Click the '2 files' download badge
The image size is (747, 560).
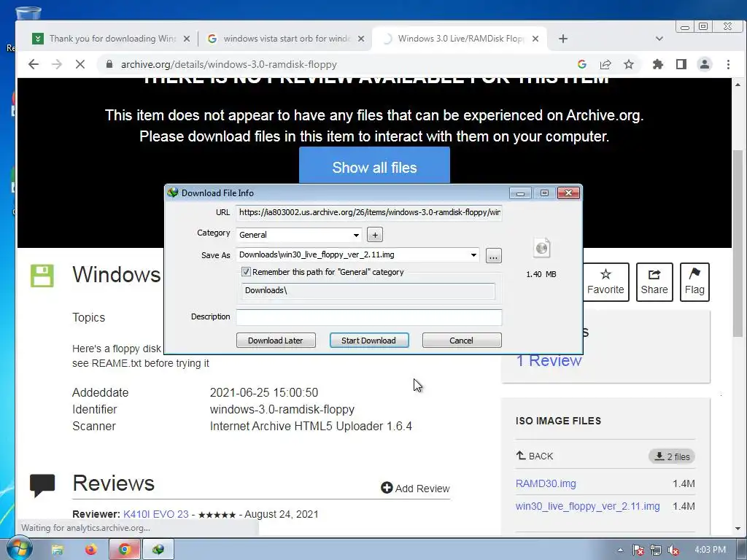pyautogui.click(x=672, y=456)
